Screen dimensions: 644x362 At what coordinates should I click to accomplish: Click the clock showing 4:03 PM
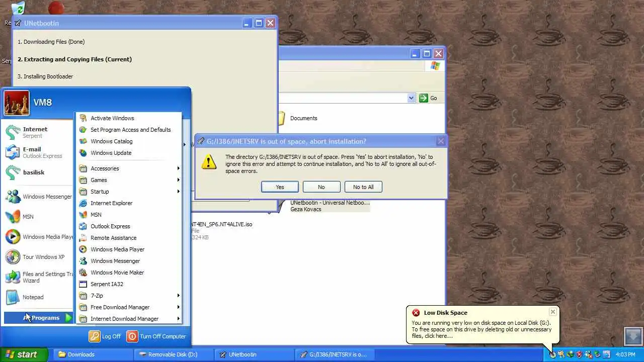[625, 354]
